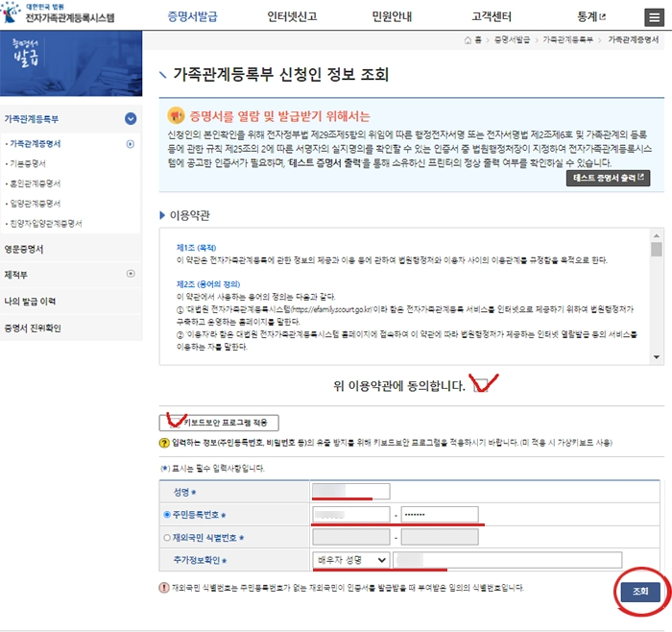The width and height of the screenshot is (672, 632).
Task: Open the 인터넷신고 top menu
Action: [292, 16]
